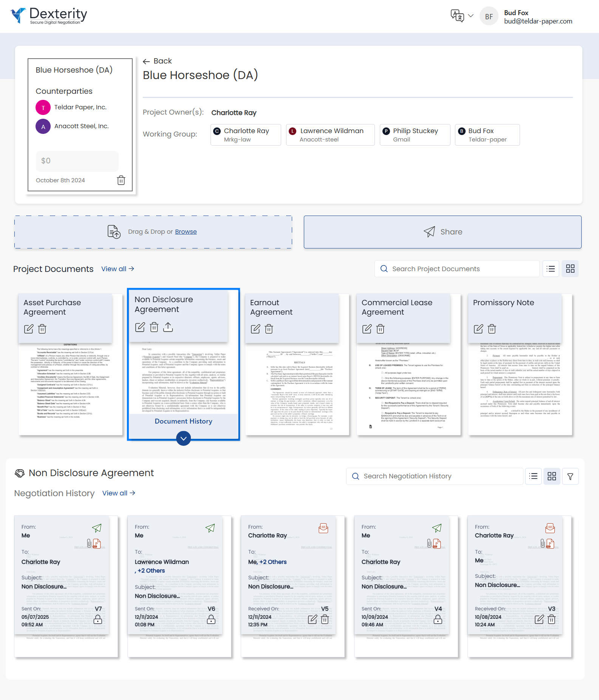Image resolution: width=599 pixels, height=700 pixels.
Task: Delete the V3 received version
Action: 552,619
